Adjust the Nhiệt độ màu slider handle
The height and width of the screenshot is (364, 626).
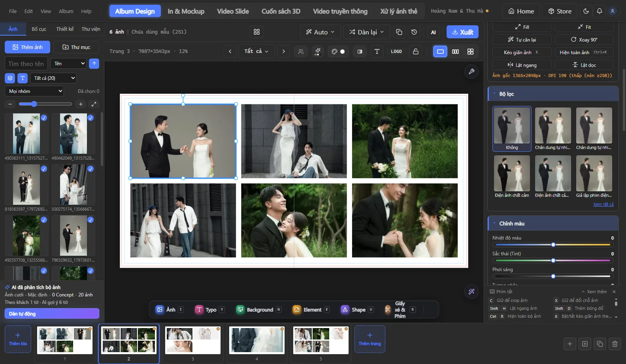pyautogui.click(x=553, y=245)
